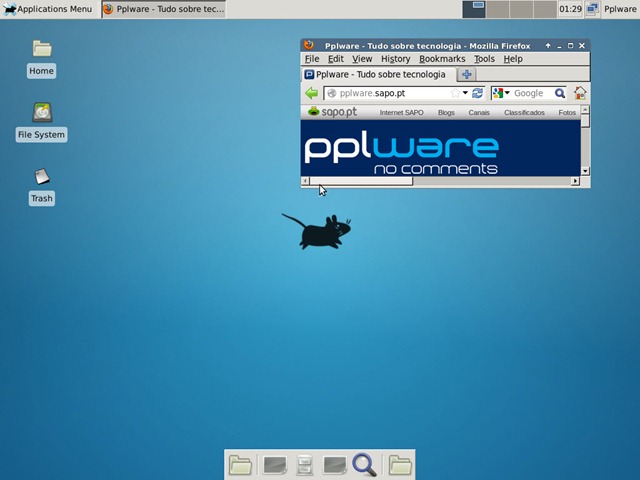Open the Internet SAPO link
The width and height of the screenshot is (640, 480).
coord(401,112)
